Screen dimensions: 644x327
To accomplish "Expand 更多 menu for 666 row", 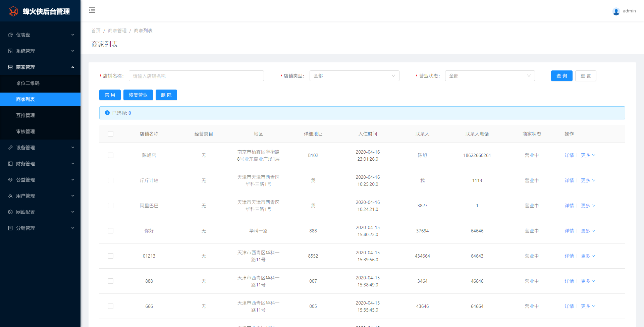I will [588, 306].
